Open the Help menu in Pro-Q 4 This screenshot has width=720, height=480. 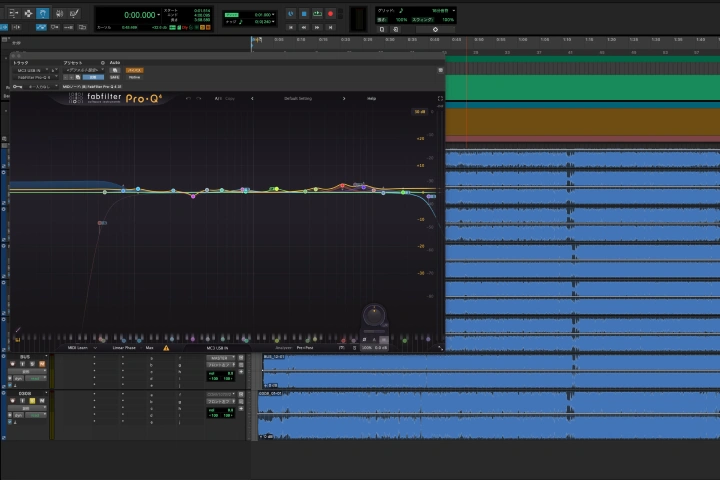371,99
